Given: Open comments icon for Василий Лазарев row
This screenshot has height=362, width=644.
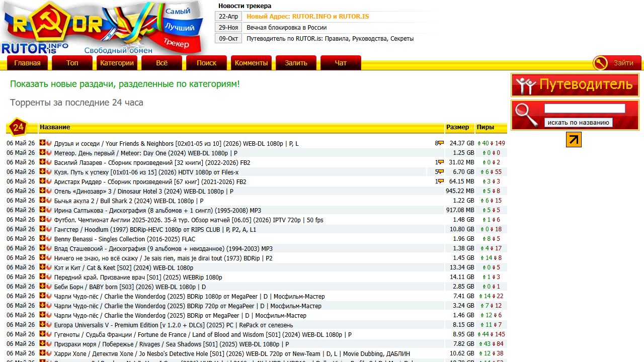Looking at the screenshot, I should pos(441,162).
